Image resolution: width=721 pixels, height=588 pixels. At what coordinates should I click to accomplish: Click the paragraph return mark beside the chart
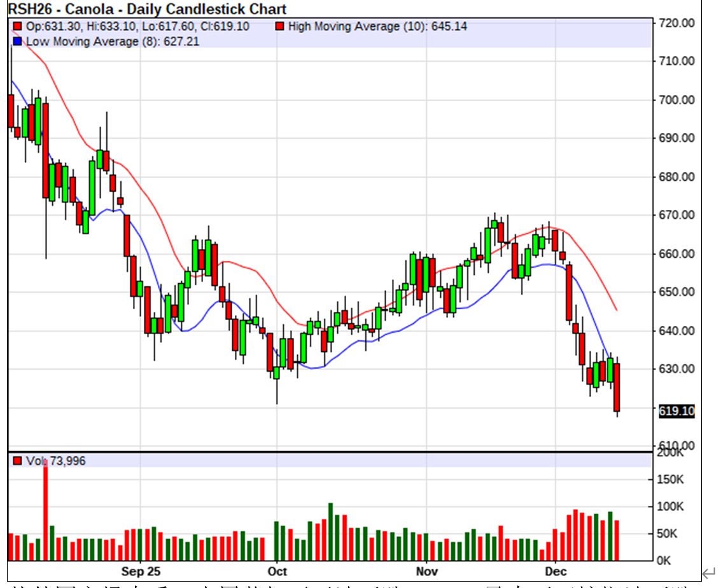point(708,571)
